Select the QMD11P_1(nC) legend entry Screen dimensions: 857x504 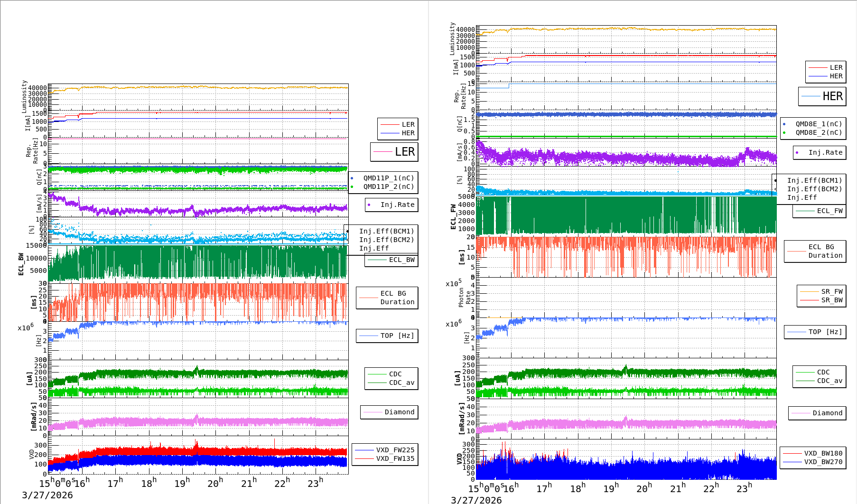[388, 178]
